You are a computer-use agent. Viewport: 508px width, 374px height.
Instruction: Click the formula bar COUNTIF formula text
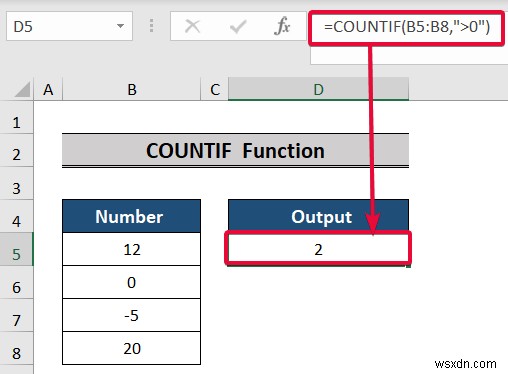coord(407,27)
